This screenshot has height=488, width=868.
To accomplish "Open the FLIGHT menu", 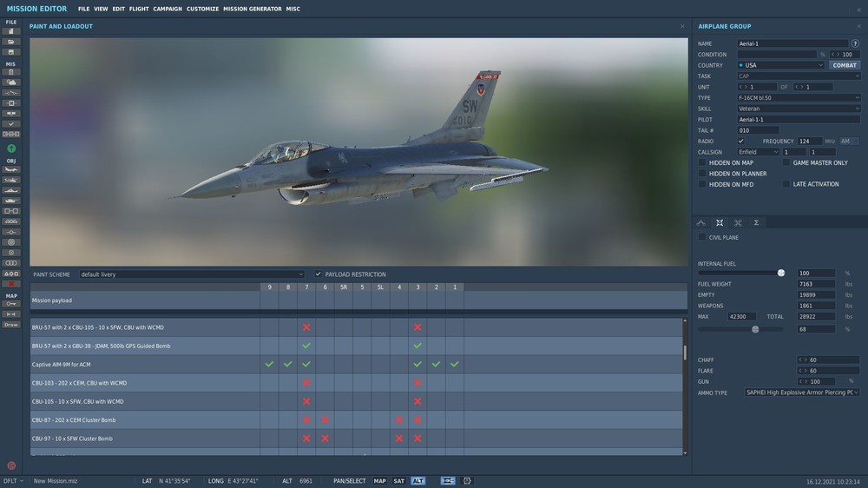I will pos(139,9).
